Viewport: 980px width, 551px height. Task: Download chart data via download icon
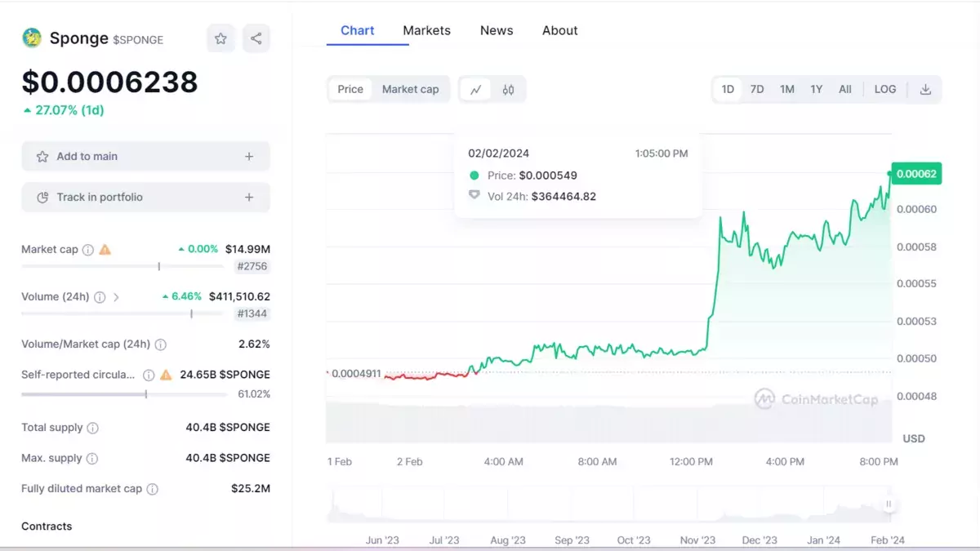pos(925,90)
